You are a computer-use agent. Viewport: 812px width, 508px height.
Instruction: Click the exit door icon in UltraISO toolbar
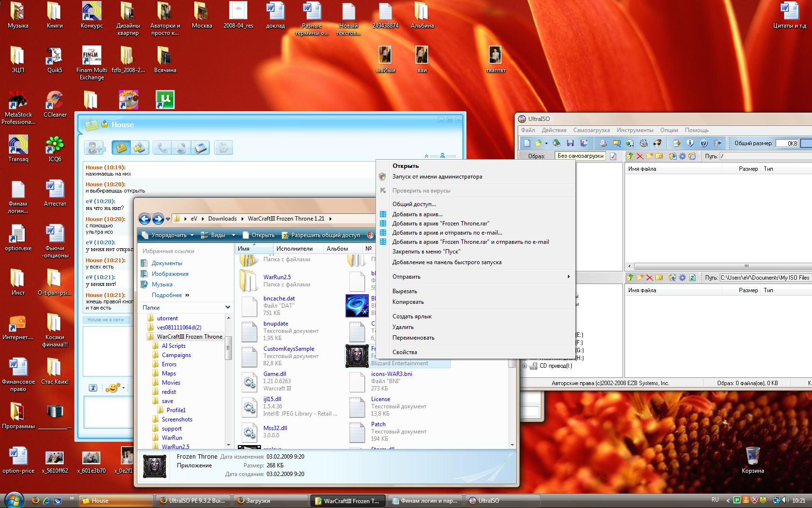click(x=718, y=143)
